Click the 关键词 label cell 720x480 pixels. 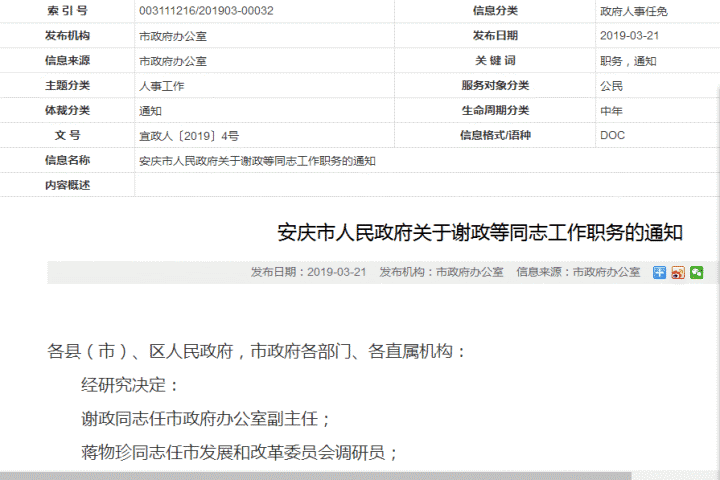[x=495, y=60]
